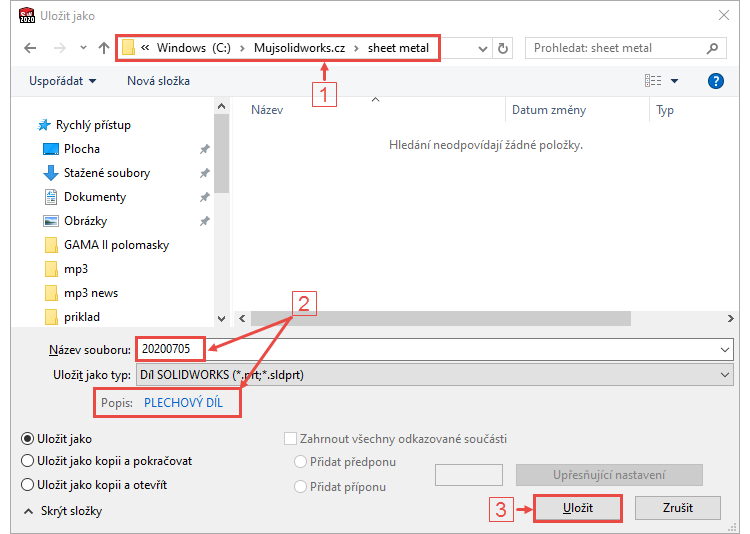This screenshot has width=750, height=534.
Task: Open the Uspořádat menu
Action: point(62,81)
